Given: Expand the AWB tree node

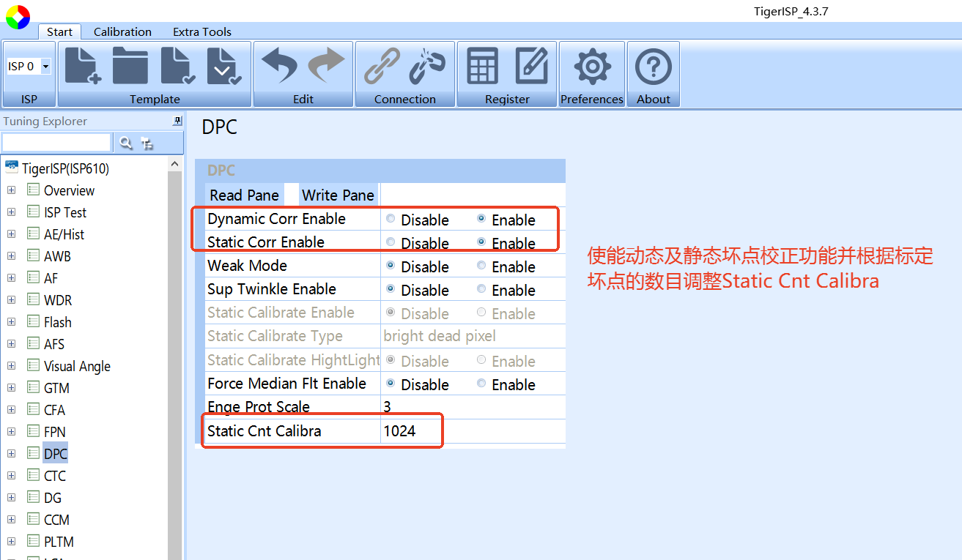Looking at the screenshot, I should [11, 256].
